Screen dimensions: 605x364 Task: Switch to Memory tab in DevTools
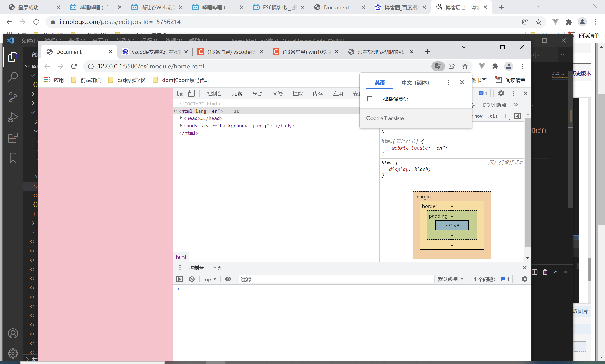tap(318, 93)
